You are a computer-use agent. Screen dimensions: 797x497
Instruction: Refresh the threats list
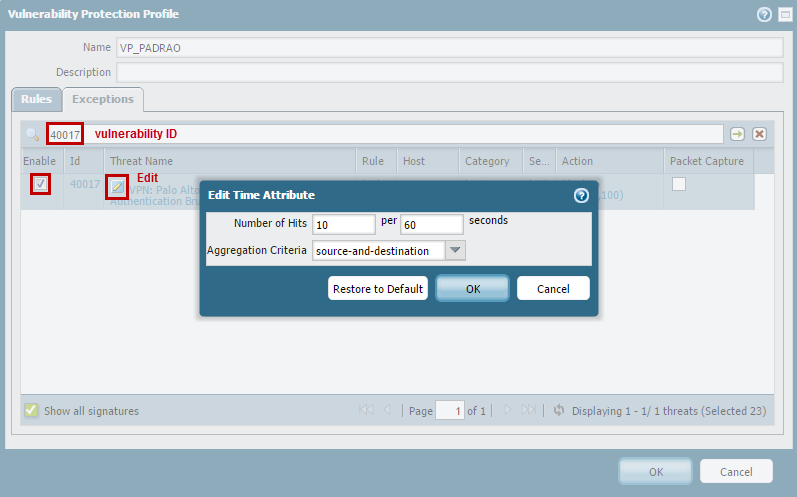(558, 410)
